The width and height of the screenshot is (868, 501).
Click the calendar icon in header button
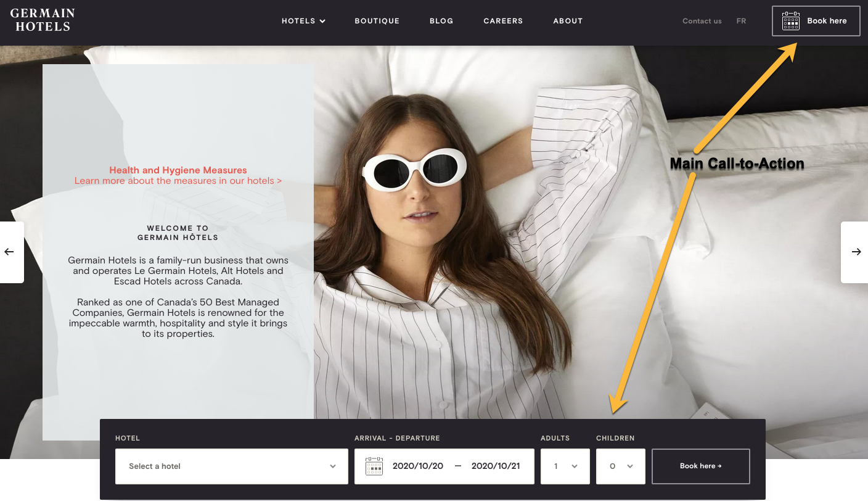click(x=791, y=21)
